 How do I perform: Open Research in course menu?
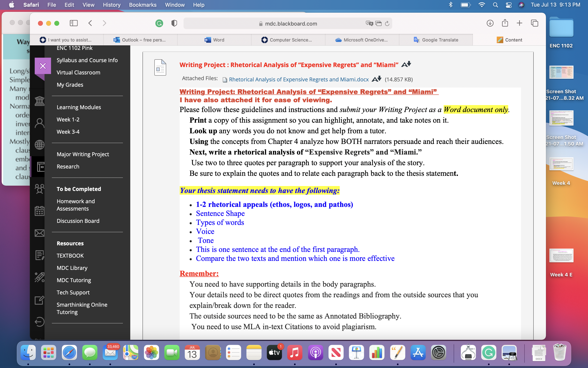68,166
